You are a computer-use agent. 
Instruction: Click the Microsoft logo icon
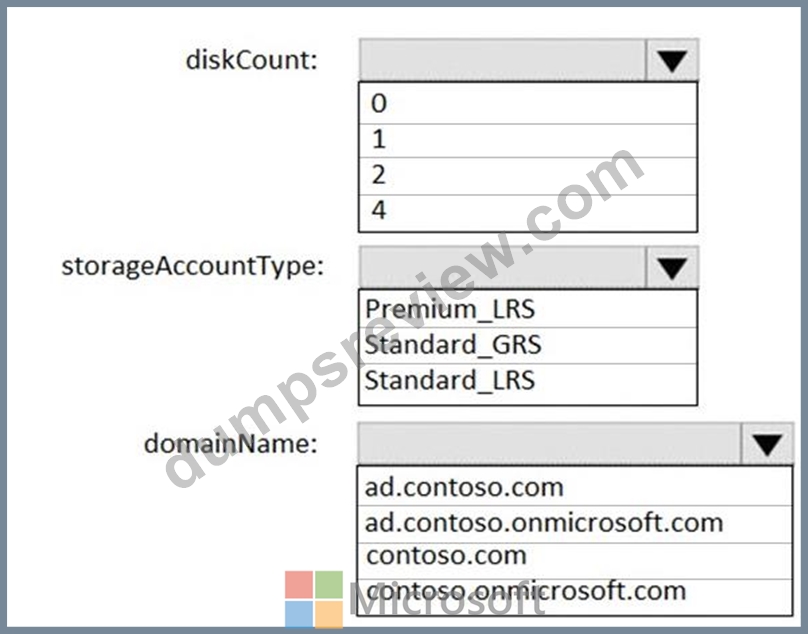click(314, 599)
